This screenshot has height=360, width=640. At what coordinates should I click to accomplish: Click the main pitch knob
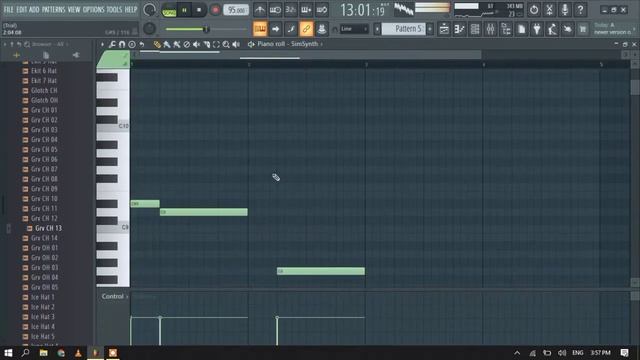149,29
